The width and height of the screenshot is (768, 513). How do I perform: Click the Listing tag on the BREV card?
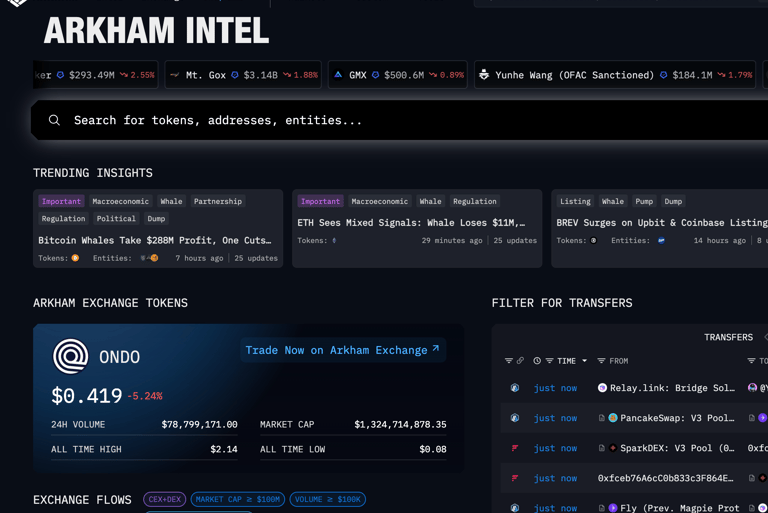575,201
